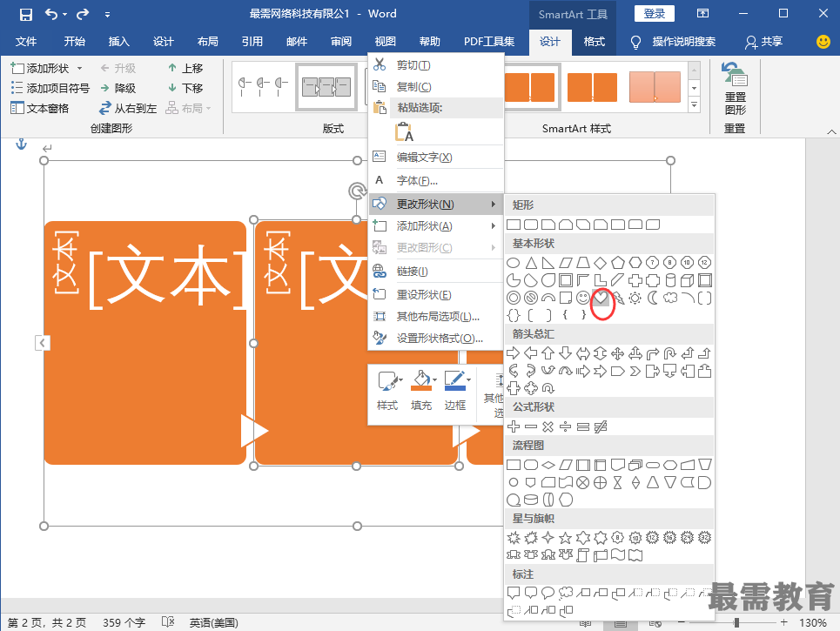Switch to the 插入 ribbon tab
The image size is (840, 631).
[118, 41]
